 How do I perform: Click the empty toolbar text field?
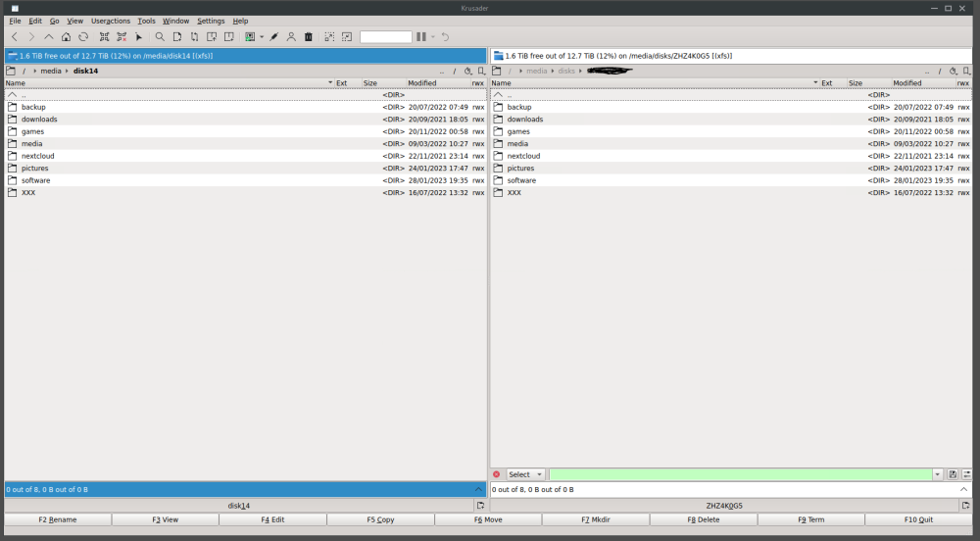(x=385, y=37)
